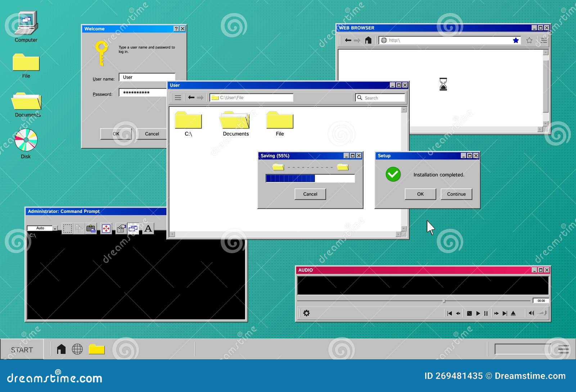The image size is (576, 392).
Task: Open Audio player settings gear
Action: (307, 313)
